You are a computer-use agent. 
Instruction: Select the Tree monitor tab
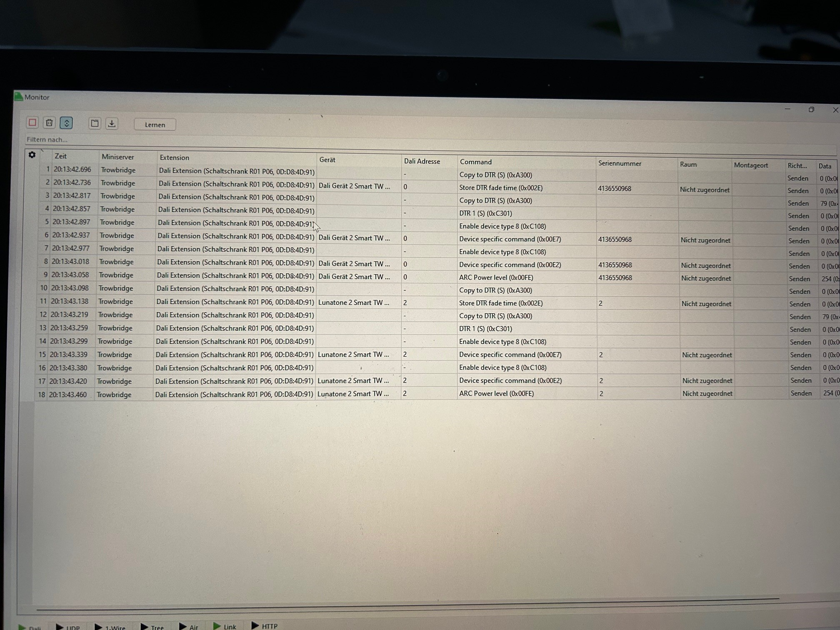[x=152, y=627]
